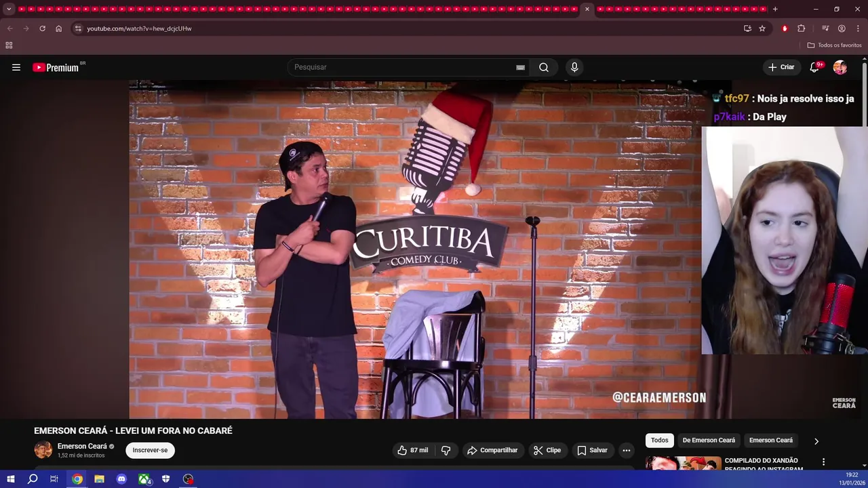Open the red hand adblock extension
This screenshot has height=488, width=868.
pyautogui.click(x=785, y=28)
